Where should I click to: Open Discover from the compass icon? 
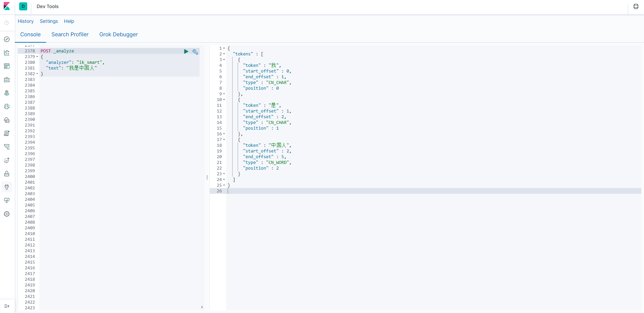7,39
